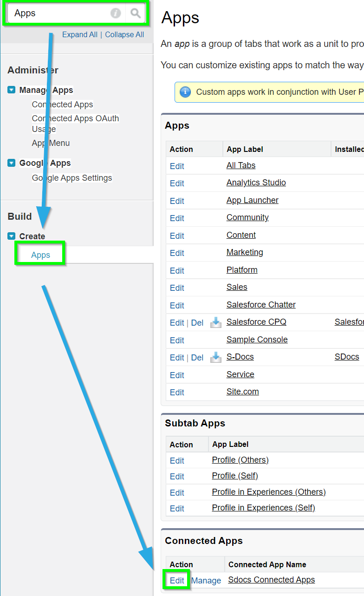Viewport: 364px width, 596px height.
Task: Click the info icon in Quick Find box
Action: coord(116,13)
